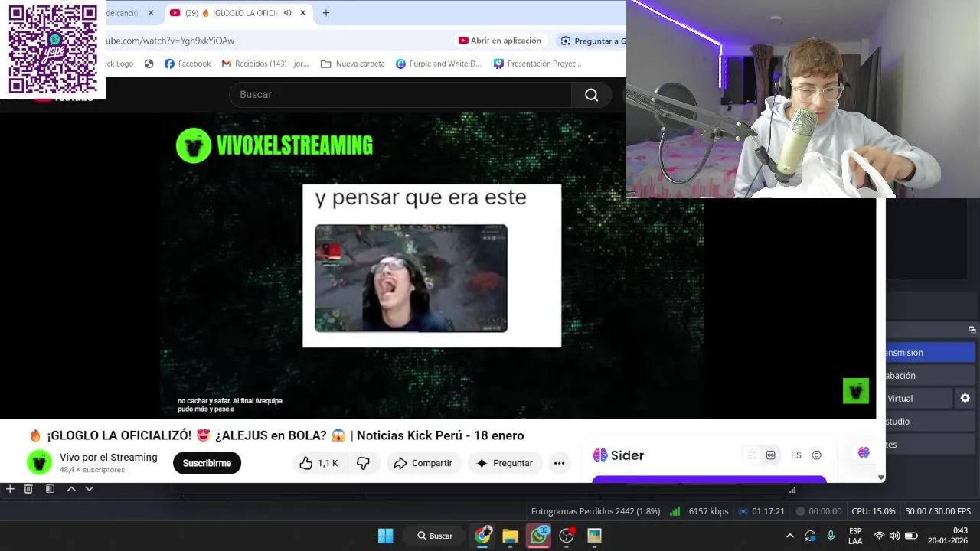Open the Nueva carpeta bookmarks folder
The width and height of the screenshot is (980, 551).
pyautogui.click(x=353, y=64)
